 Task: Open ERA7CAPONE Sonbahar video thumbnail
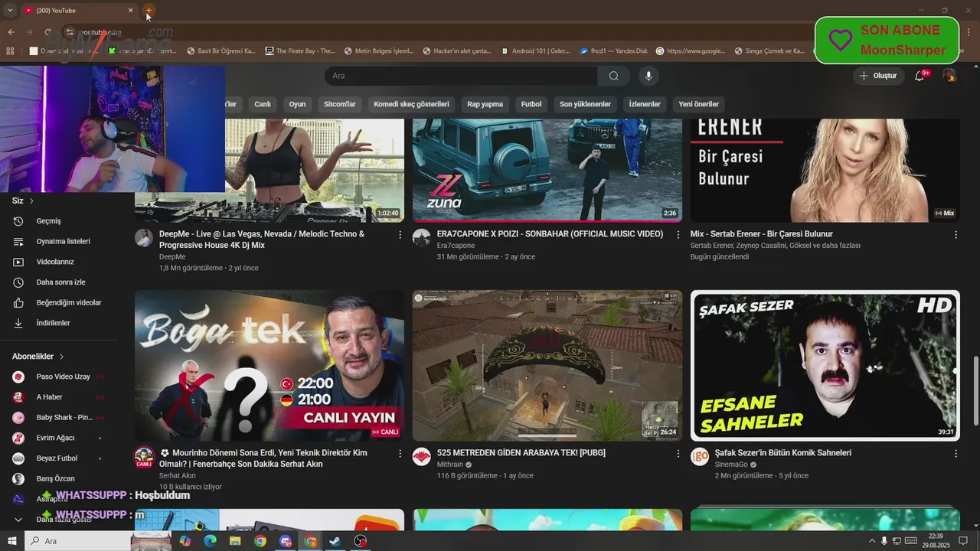[x=547, y=170]
